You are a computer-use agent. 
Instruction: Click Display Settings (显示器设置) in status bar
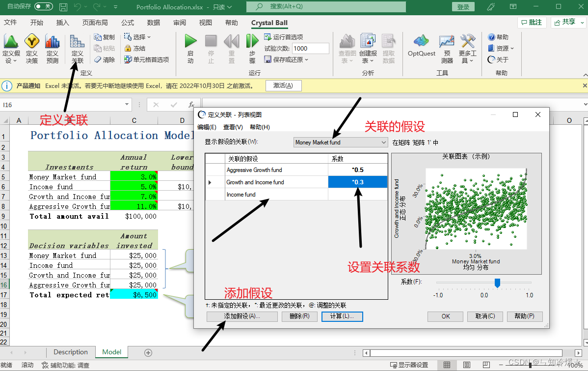click(409, 365)
